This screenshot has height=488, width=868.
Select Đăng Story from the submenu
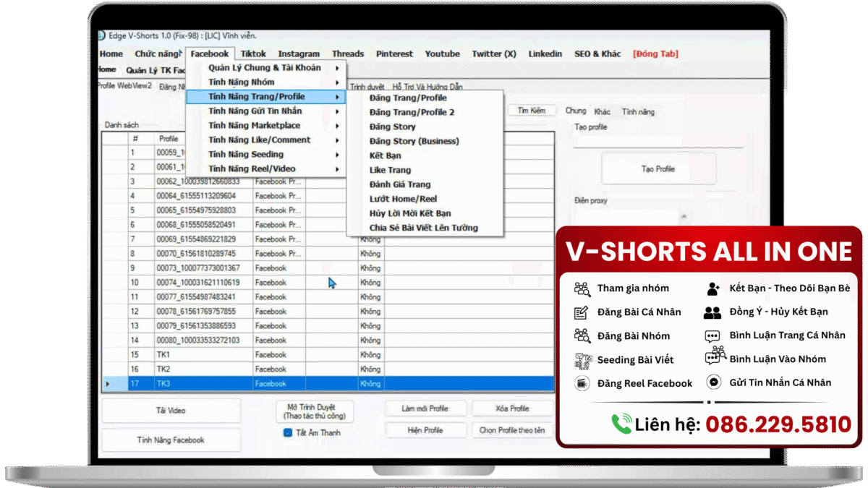393,127
